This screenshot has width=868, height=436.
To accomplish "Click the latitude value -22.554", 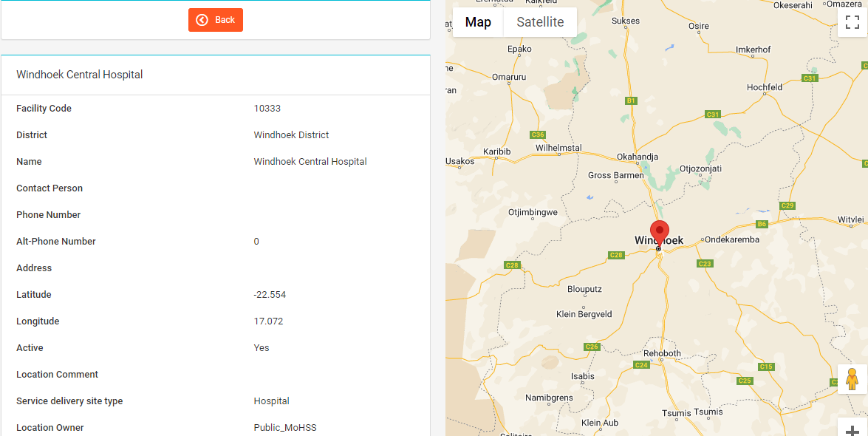I will point(270,295).
